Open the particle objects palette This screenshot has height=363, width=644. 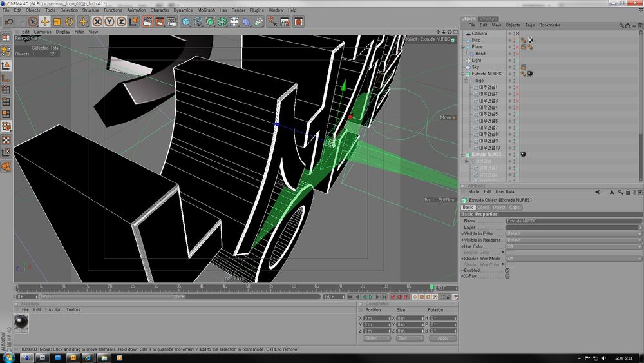[258, 22]
